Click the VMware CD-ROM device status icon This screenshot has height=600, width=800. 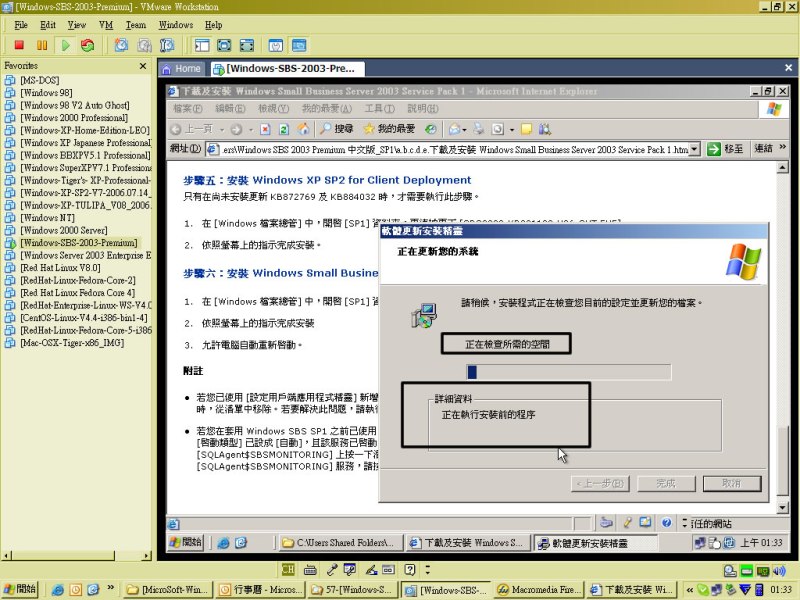pos(731,570)
